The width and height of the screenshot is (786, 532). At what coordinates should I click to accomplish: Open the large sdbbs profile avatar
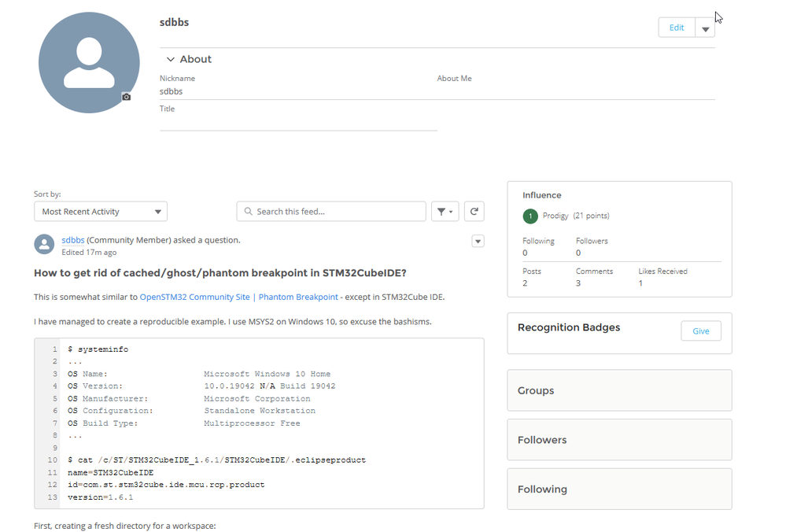click(89, 63)
